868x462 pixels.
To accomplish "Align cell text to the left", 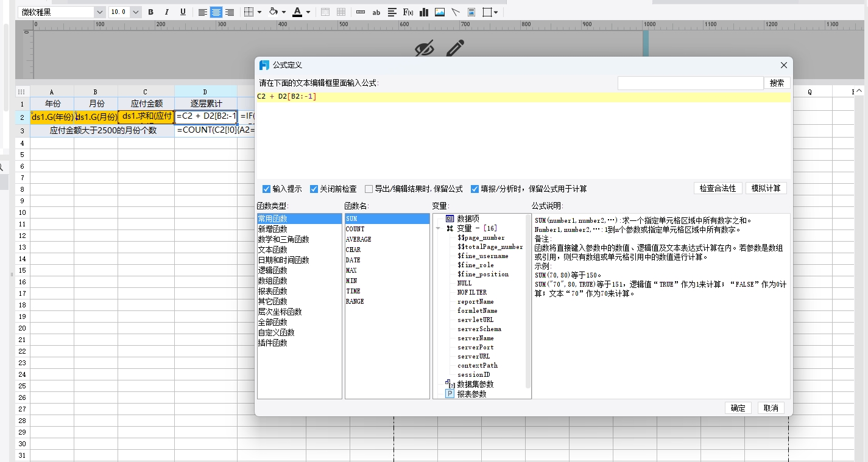I will (203, 12).
